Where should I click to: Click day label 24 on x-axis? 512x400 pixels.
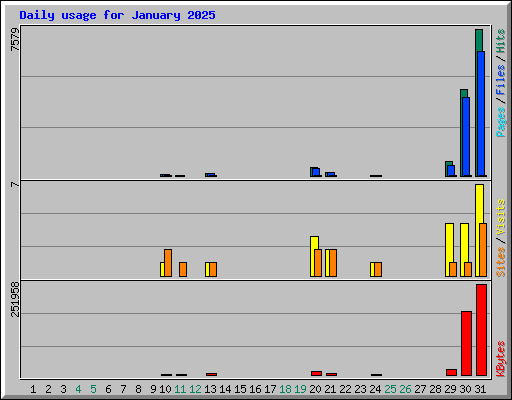pyautogui.click(x=375, y=389)
